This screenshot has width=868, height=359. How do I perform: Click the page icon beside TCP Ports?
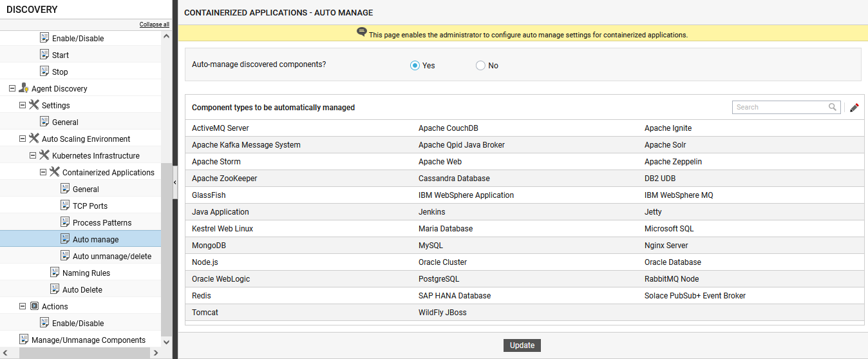65,206
